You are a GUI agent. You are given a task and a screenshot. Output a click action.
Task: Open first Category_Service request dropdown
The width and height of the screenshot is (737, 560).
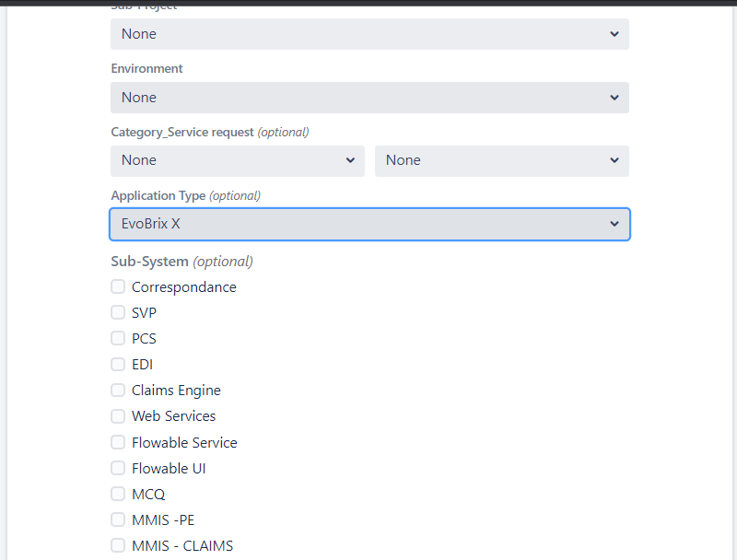pos(238,160)
